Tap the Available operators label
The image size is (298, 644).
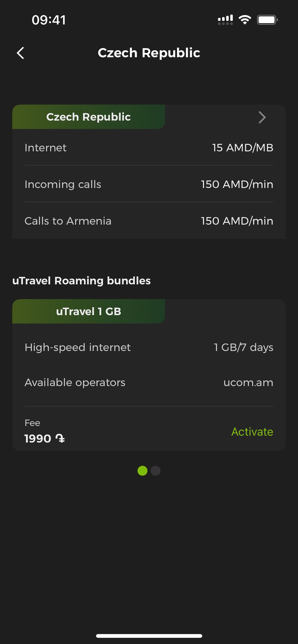click(75, 383)
